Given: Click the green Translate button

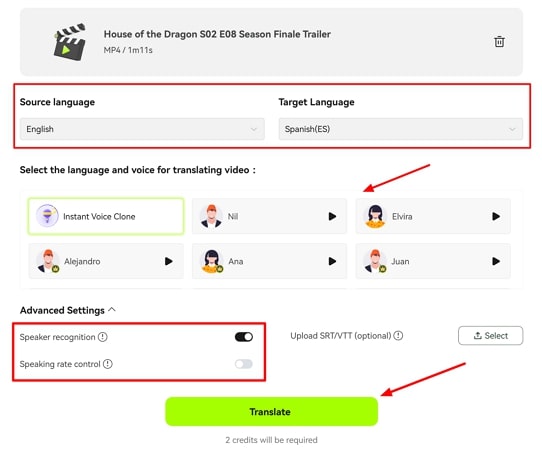Looking at the screenshot, I should point(271,412).
